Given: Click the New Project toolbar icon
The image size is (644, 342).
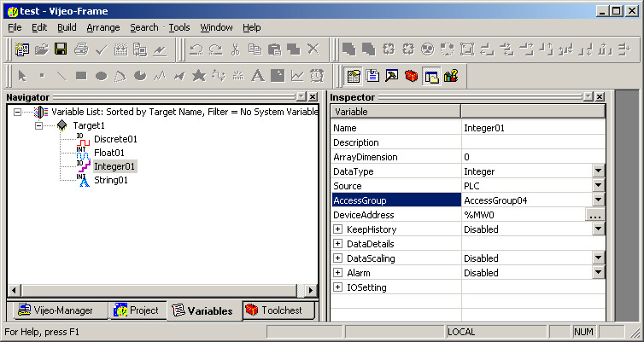Looking at the screenshot, I should point(21,49).
